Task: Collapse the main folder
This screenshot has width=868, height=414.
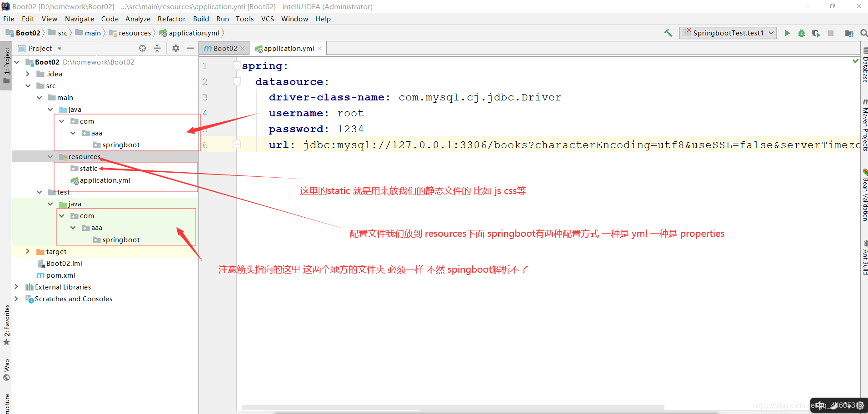Action: (39, 97)
